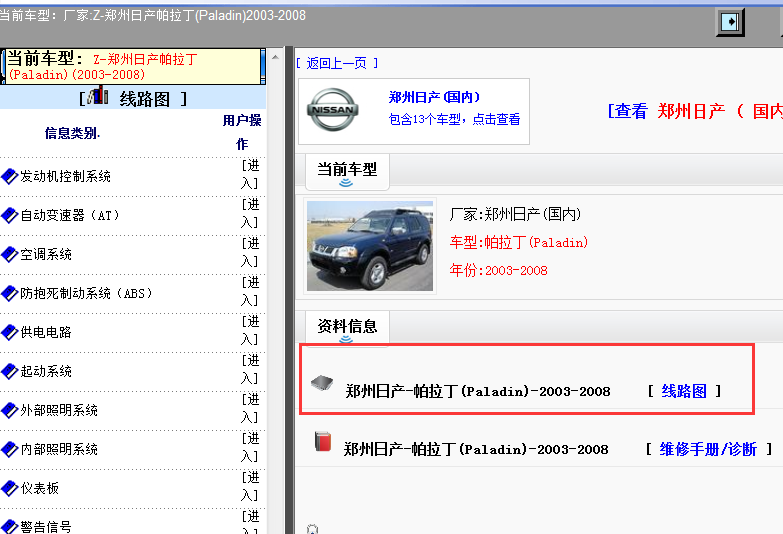Enter the 内部照明系统 section via [进入]
783x534 pixels.
250,447
